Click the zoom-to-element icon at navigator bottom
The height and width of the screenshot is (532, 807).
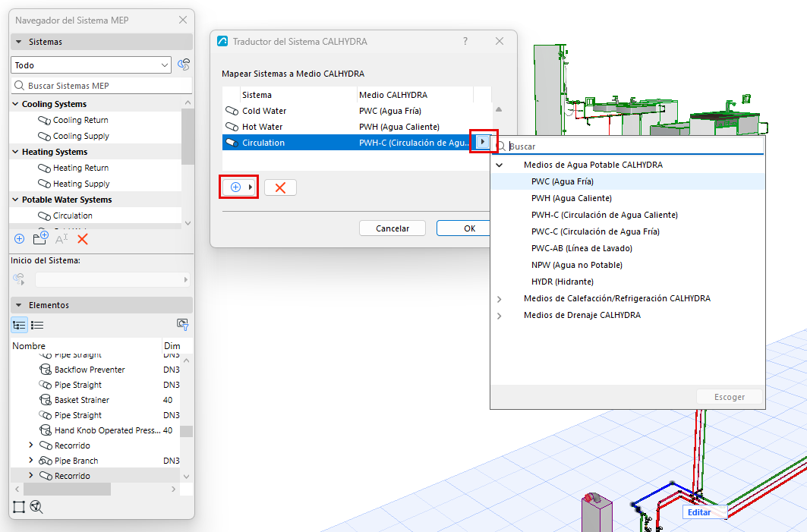[x=36, y=507]
